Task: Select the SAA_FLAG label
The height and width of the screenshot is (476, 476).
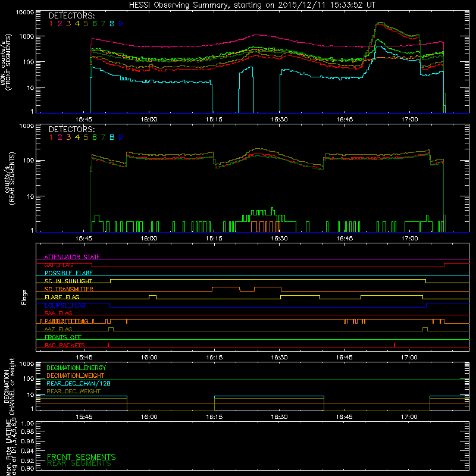Action: 58,313
